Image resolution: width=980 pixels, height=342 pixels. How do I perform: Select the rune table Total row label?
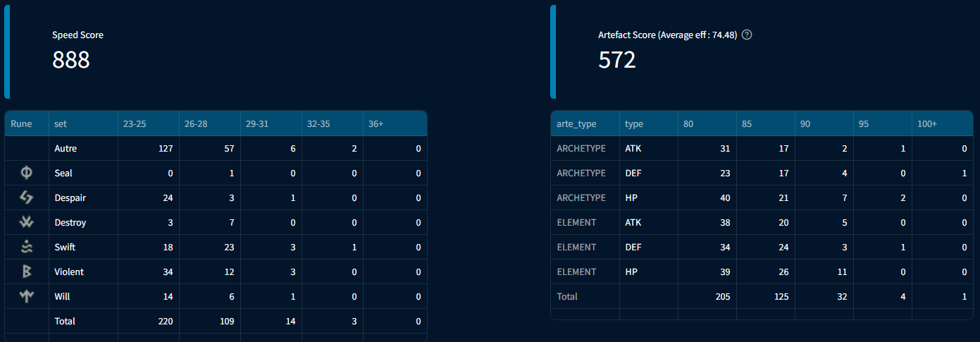pyautogui.click(x=65, y=321)
